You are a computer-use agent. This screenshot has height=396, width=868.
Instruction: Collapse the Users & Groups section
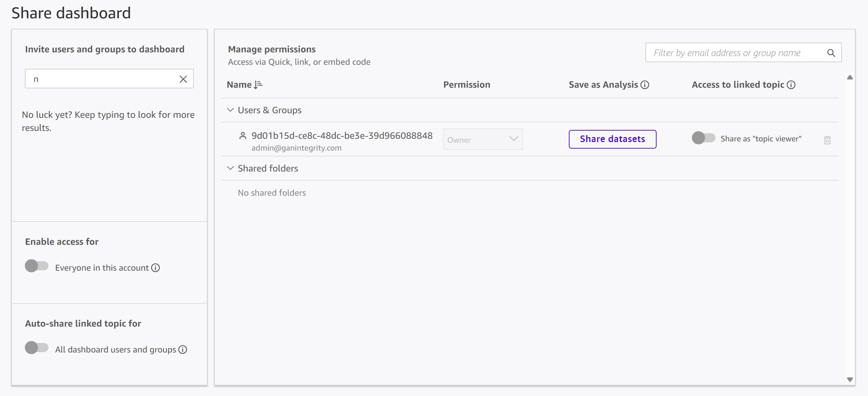pos(230,110)
